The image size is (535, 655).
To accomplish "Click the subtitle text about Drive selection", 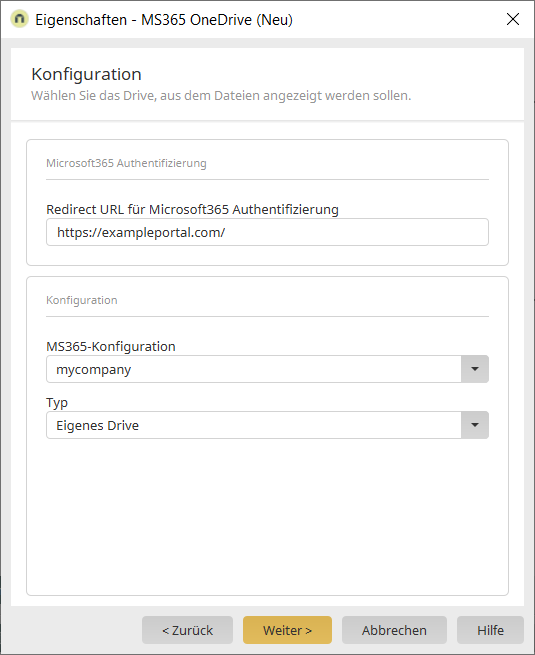I will [221, 96].
